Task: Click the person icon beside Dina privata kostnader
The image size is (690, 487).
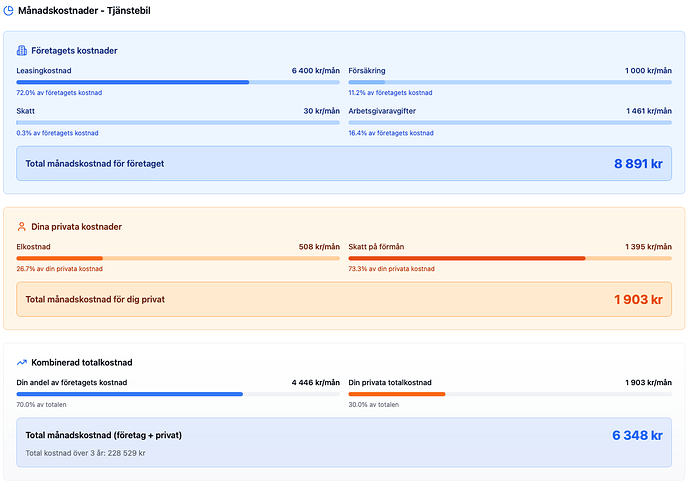Action: click(x=22, y=227)
